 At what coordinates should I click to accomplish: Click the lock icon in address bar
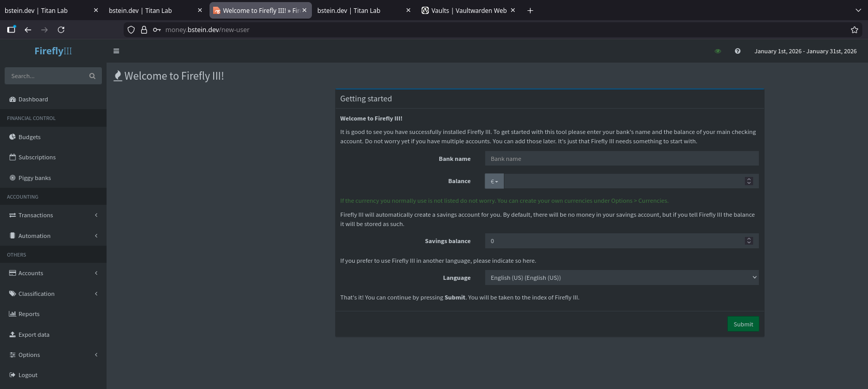[144, 30]
